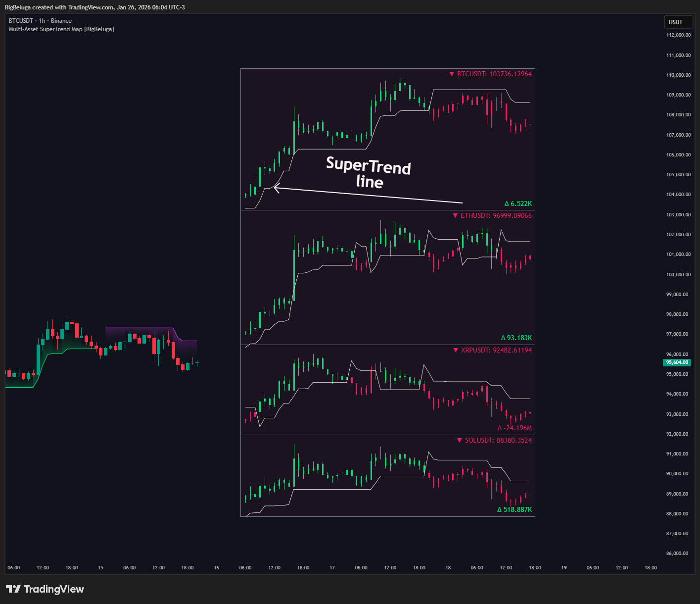700x604 pixels.
Task: Click the date label 18 on time axis
Action: [x=448, y=568]
